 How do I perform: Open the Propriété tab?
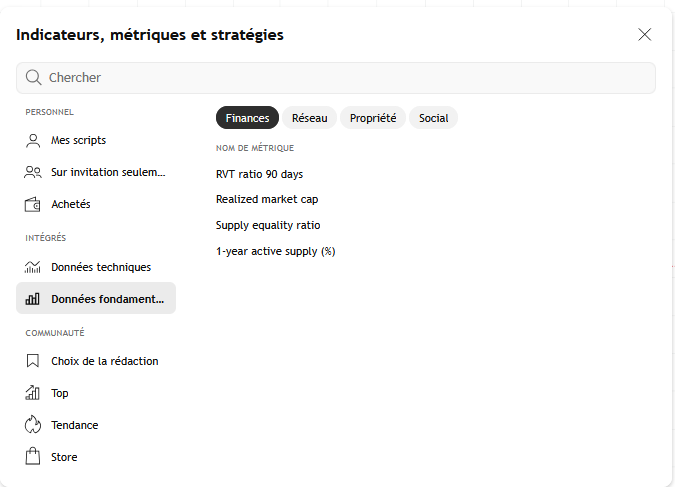[x=373, y=118]
